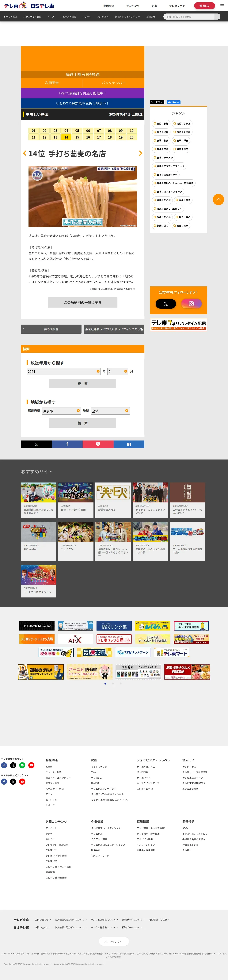The image size is (228, 980).
Task: Click U-NEXTで最新話を見逃し配信中 blue banner
Action: (83, 104)
